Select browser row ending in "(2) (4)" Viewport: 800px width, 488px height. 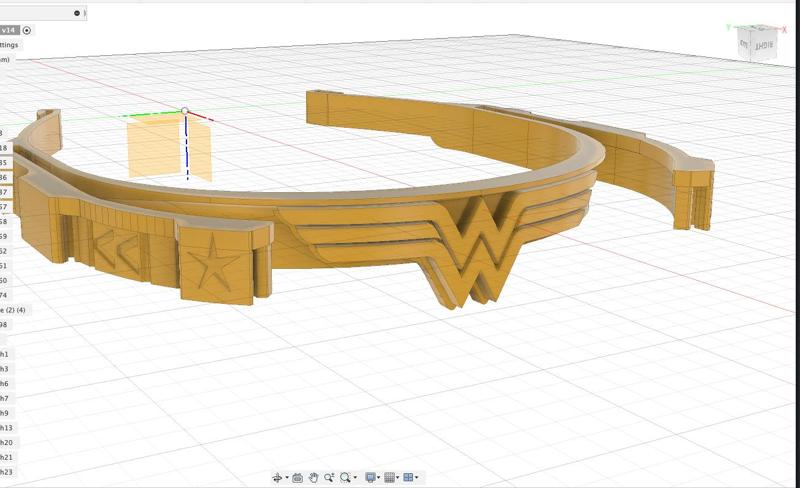[13, 310]
